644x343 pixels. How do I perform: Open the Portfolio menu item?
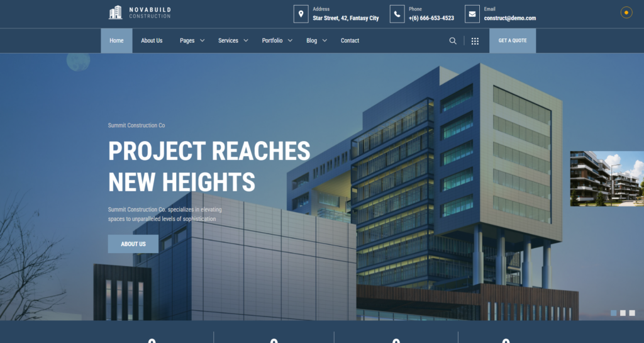click(272, 41)
